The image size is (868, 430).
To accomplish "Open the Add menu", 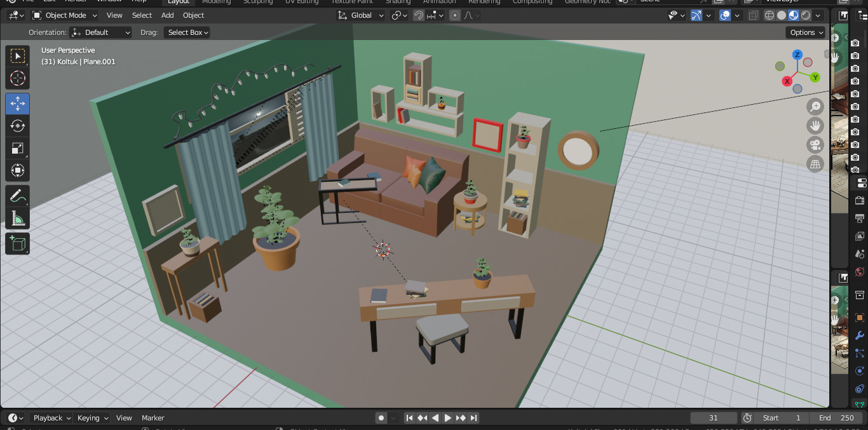I will click(x=167, y=15).
